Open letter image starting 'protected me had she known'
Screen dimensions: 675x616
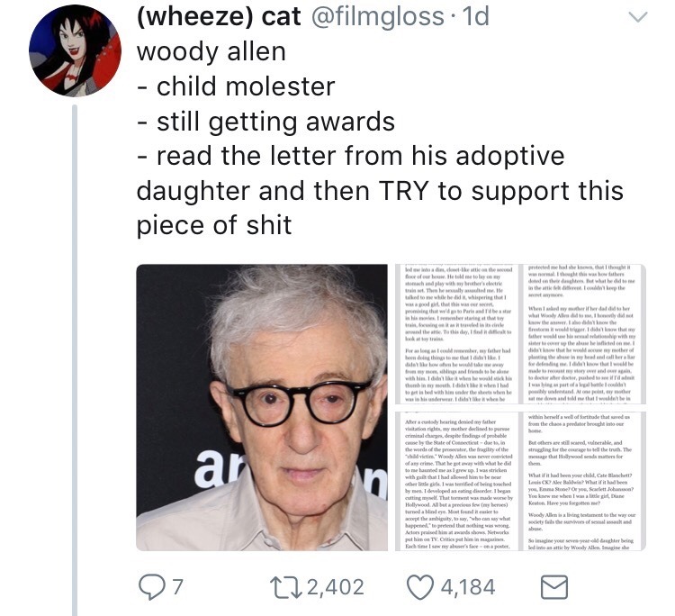coord(584,334)
